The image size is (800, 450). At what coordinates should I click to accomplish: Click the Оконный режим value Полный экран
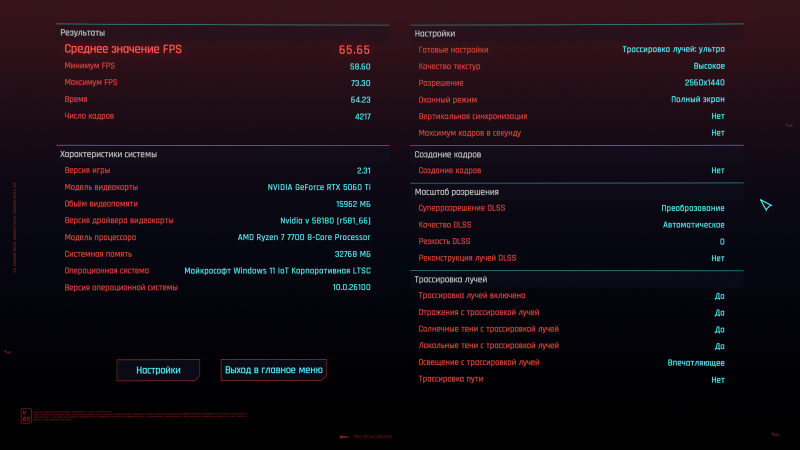(x=697, y=100)
